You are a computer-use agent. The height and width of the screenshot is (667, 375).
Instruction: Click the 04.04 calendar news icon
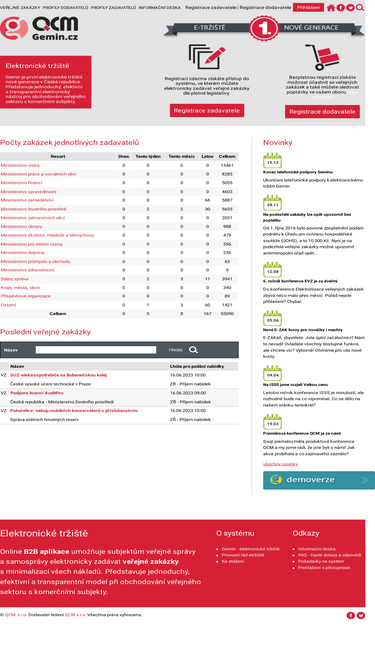click(x=273, y=373)
